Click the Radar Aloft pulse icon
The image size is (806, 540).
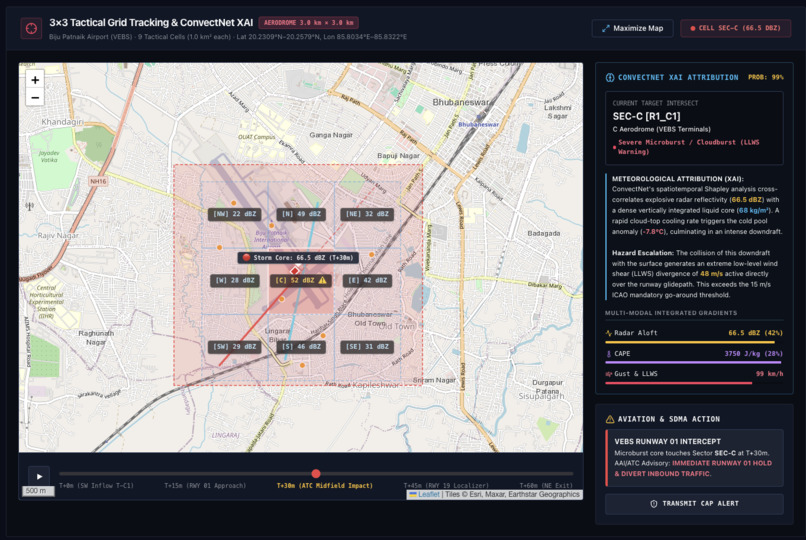tap(609, 333)
